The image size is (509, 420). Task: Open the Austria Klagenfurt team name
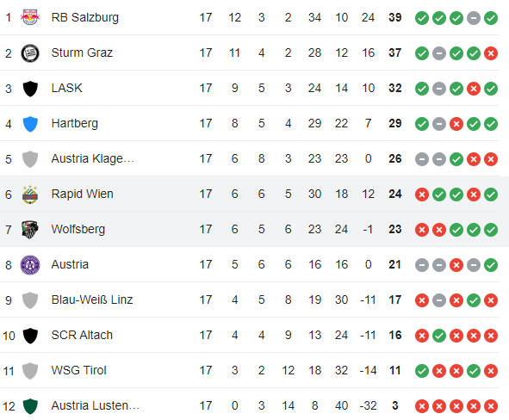92,158
